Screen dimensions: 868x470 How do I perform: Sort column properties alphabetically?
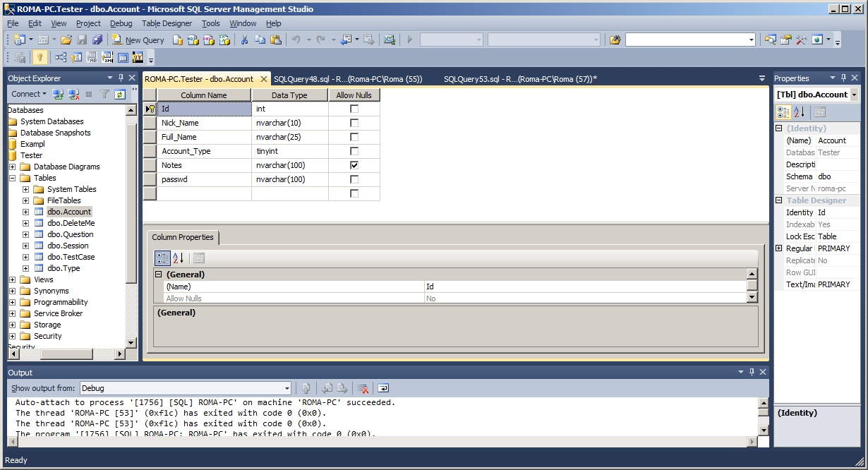tap(179, 258)
